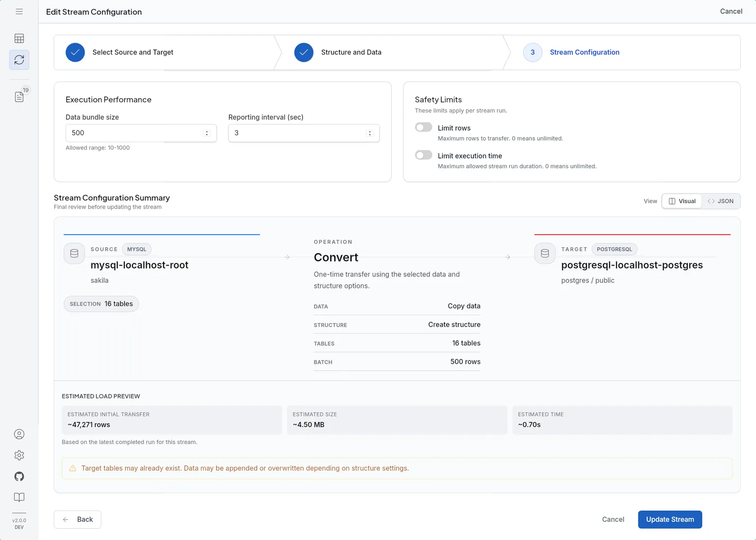This screenshot has width=756, height=540.
Task: Click the Update Stream button
Action: [669, 519]
